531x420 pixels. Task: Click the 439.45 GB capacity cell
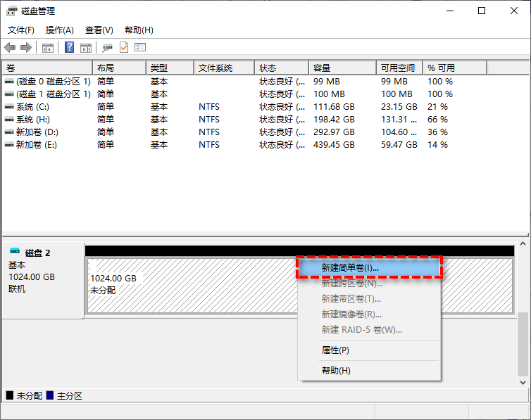tap(334, 145)
